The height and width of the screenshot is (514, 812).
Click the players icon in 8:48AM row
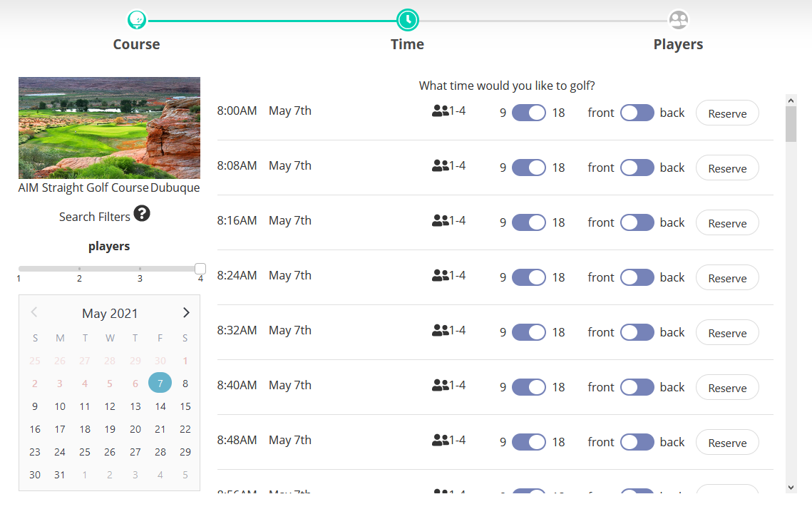click(440, 439)
